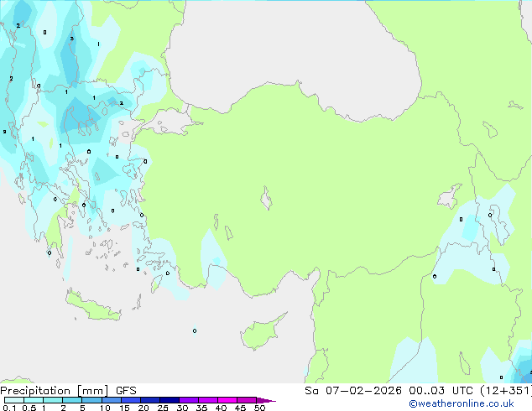Select the 20–25 mm legend swatch
The width and height of the screenshot is (532, 411).
click(149, 400)
